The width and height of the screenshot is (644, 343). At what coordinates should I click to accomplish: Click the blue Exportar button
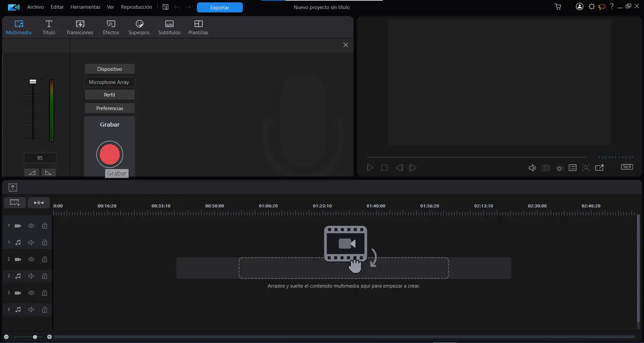[x=220, y=7]
